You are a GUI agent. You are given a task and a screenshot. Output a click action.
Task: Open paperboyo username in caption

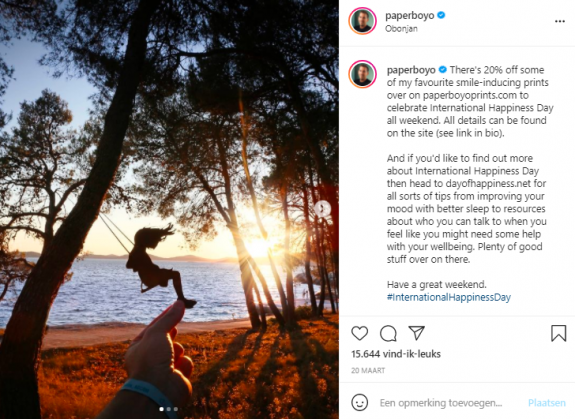click(x=411, y=70)
